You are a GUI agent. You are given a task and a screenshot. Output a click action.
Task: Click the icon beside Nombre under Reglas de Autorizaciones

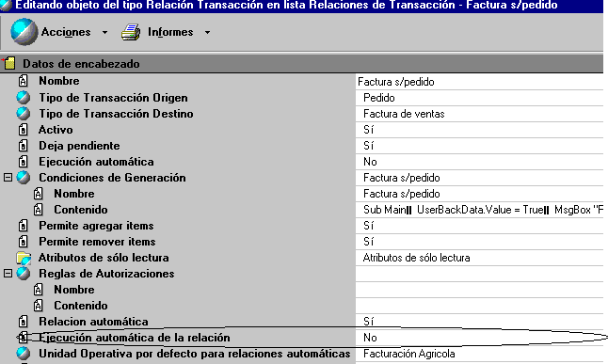[x=38, y=290]
